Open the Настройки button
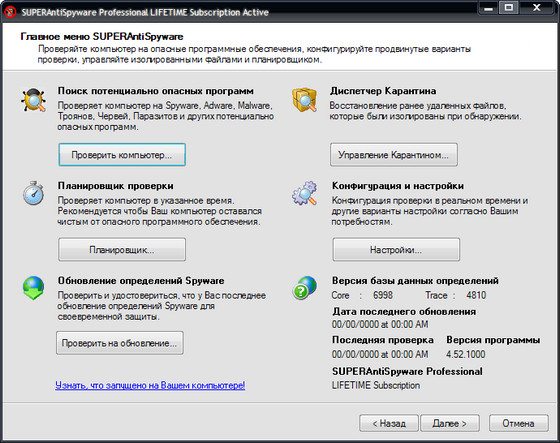 (x=396, y=249)
